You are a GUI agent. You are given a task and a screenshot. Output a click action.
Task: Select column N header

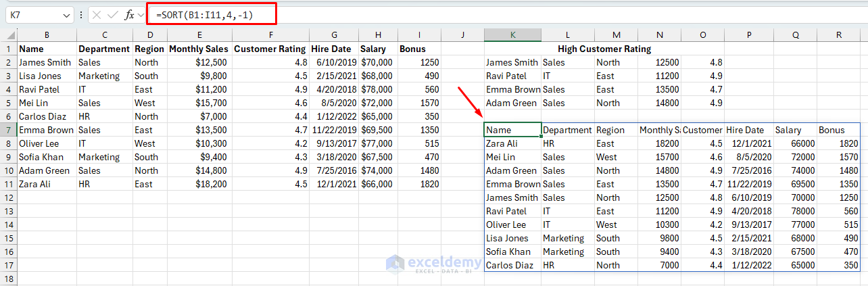pos(659,35)
